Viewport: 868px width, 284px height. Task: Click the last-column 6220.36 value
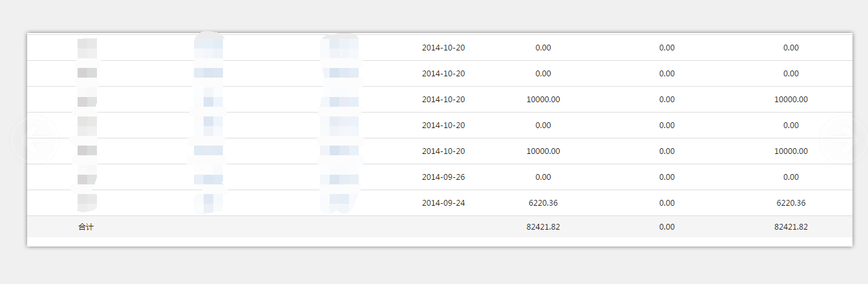pyautogui.click(x=791, y=202)
